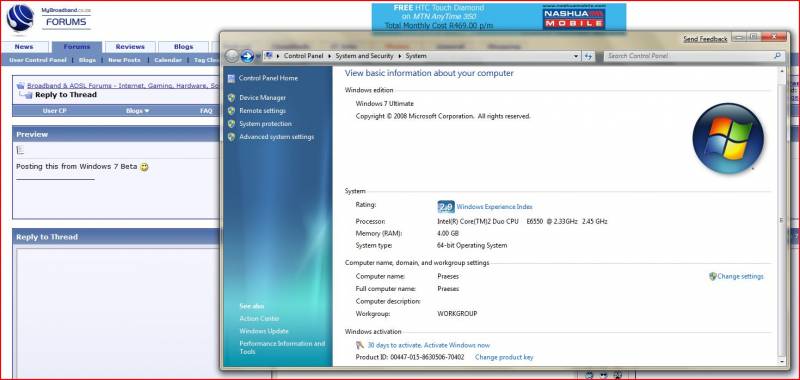The height and width of the screenshot is (380, 800).
Task: Open Device Manager link
Action: (262, 97)
